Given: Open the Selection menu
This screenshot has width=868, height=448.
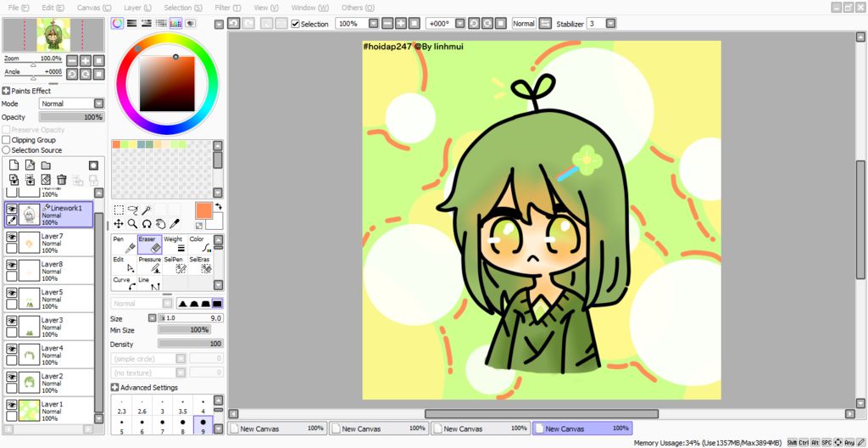Looking at the screenshot, I should [x=183, y=8].
